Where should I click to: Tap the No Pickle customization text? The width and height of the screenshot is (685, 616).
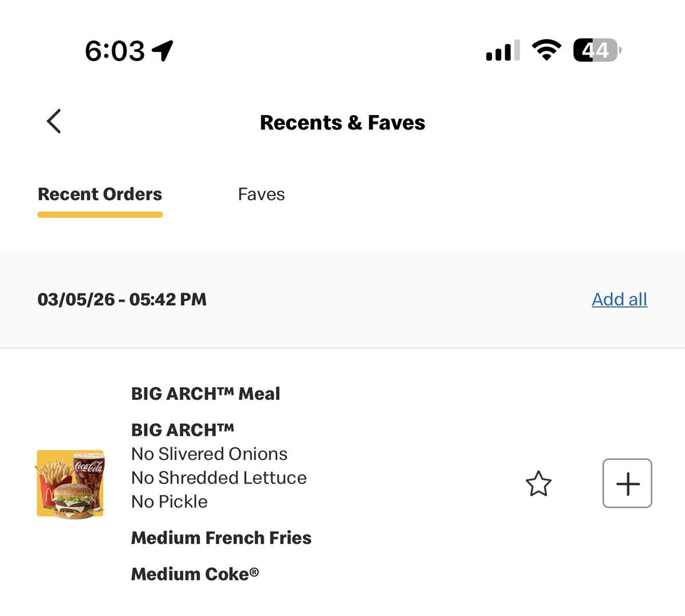[x=169, y=502]
